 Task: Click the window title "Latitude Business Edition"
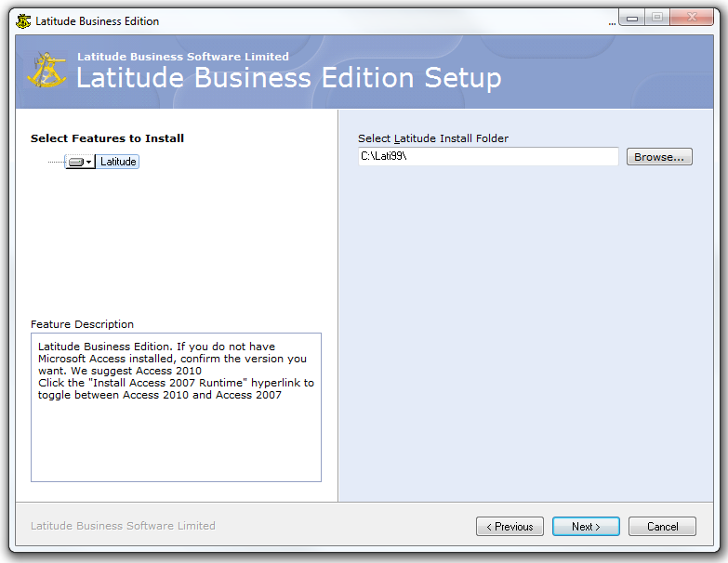[x=97, y=20]
